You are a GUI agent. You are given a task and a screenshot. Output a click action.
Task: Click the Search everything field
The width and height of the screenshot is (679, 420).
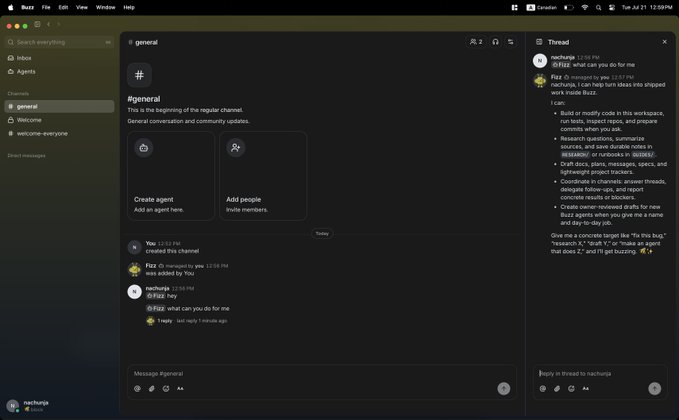click(59, 42)
